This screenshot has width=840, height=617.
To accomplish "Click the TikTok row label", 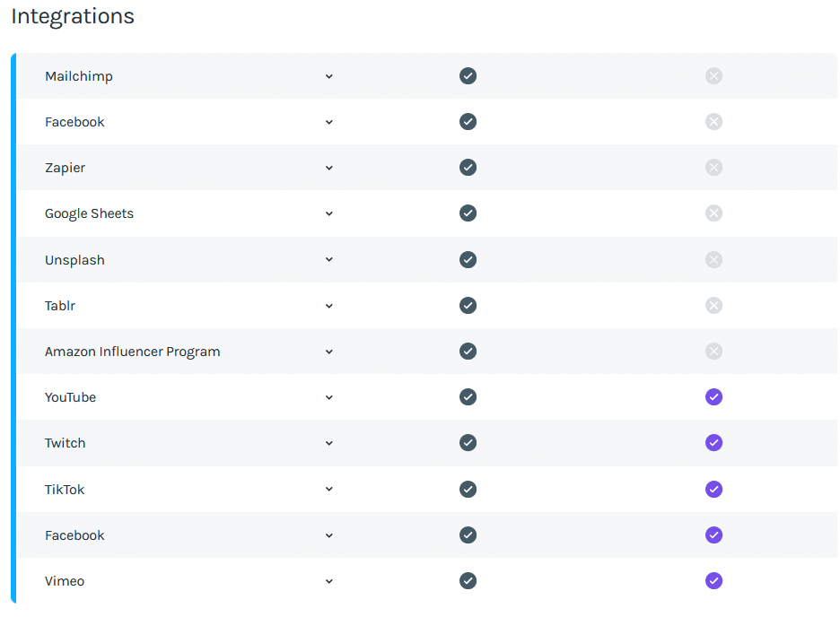I will coord(65,490).
